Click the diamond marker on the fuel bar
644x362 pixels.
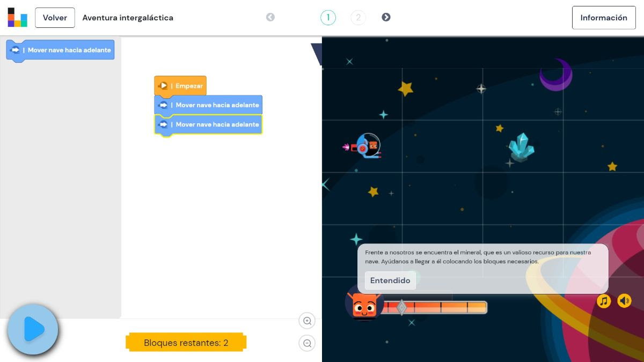401,307
